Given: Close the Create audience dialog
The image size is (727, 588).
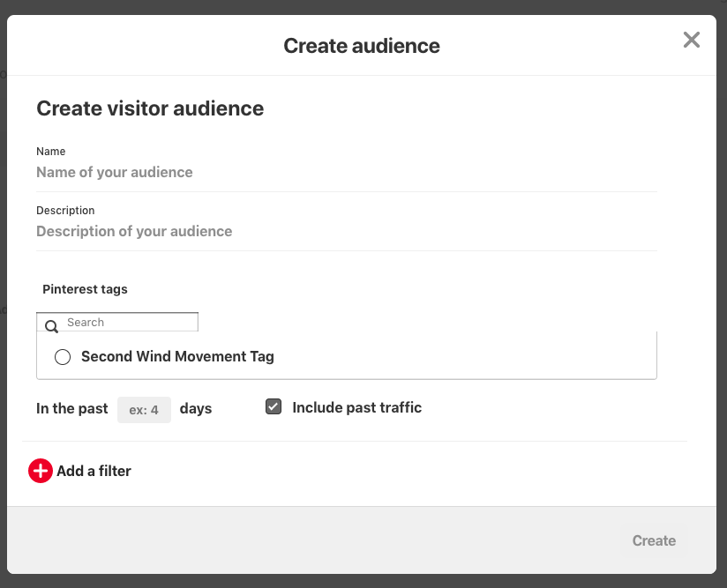Looking at the screenshot, I should pos(692,40).
